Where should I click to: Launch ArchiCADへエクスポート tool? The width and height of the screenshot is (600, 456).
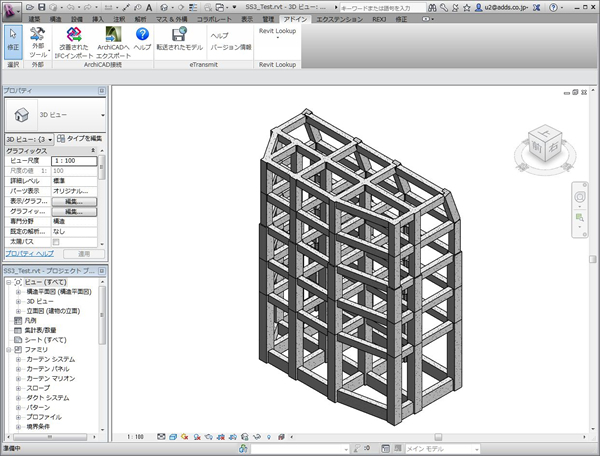coord(113,42)
